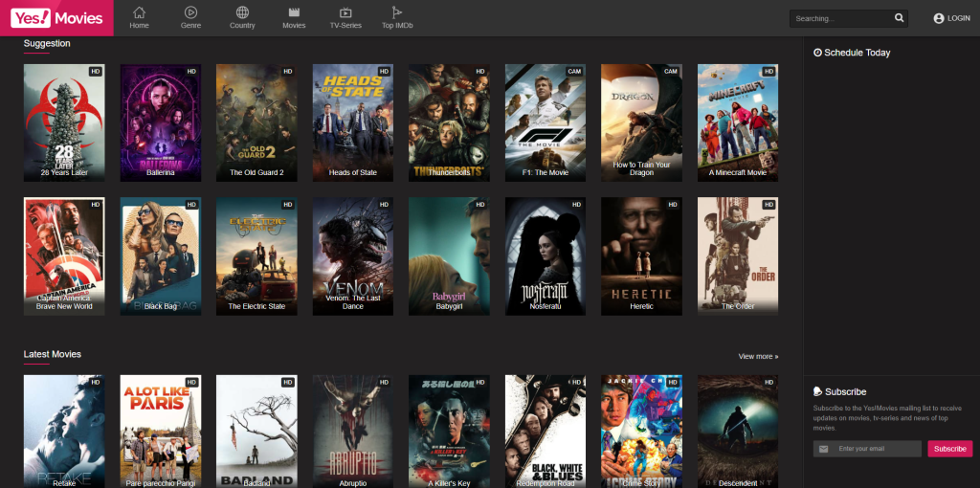This screenshot has height=488, width=980.
Task: Click the Home menu label
Action: pyautogui.click(x=140, y=26)
